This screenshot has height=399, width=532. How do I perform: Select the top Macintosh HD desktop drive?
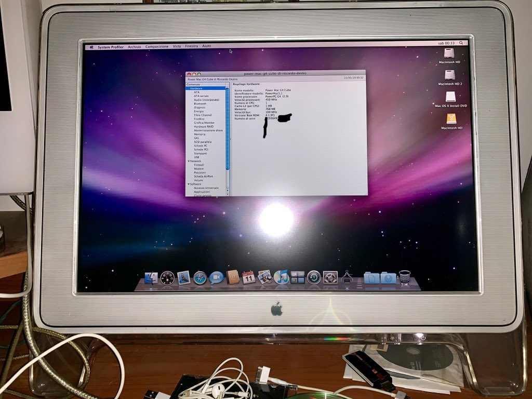(449, 54)
